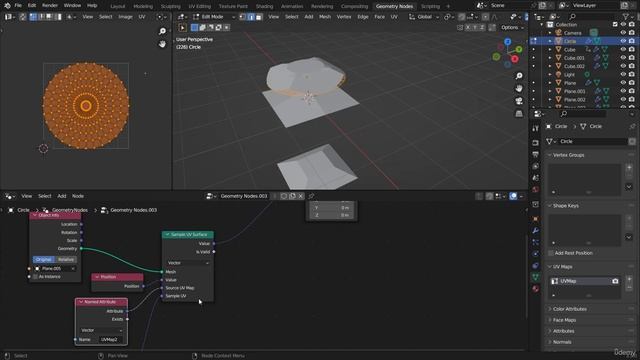This screenshot has width=640, height=360.
Task: Click Plane.005 object field in Object Info
Action: pos(55,269)
